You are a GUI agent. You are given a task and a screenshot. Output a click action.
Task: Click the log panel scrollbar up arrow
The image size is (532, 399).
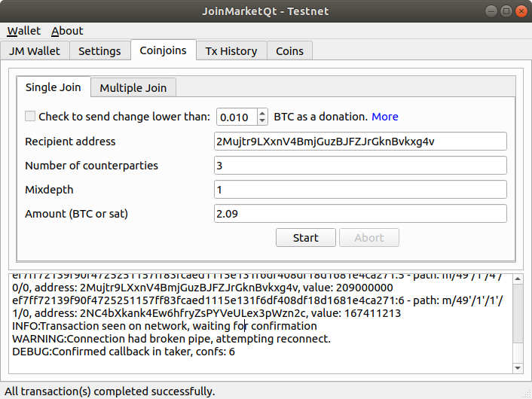(x=518, y=279)
